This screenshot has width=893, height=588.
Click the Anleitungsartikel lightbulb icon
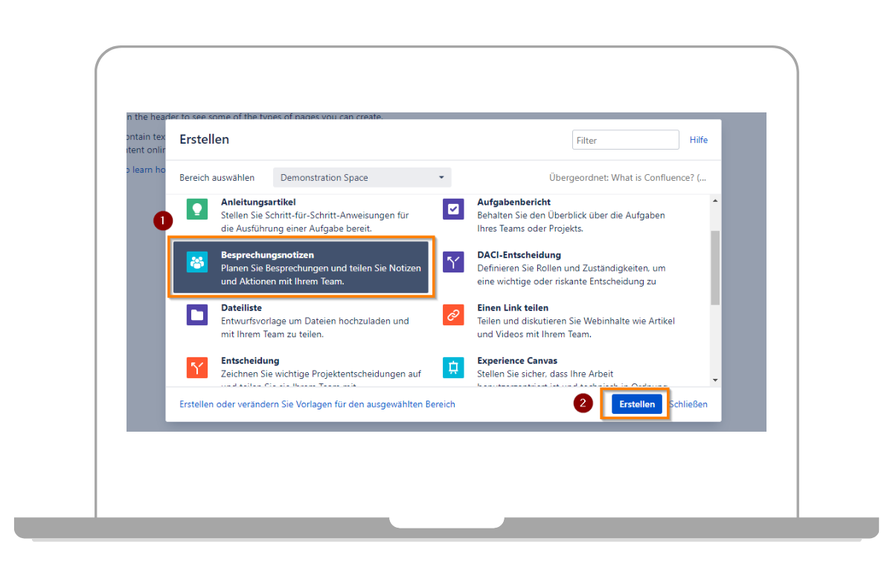click(197, 208)
